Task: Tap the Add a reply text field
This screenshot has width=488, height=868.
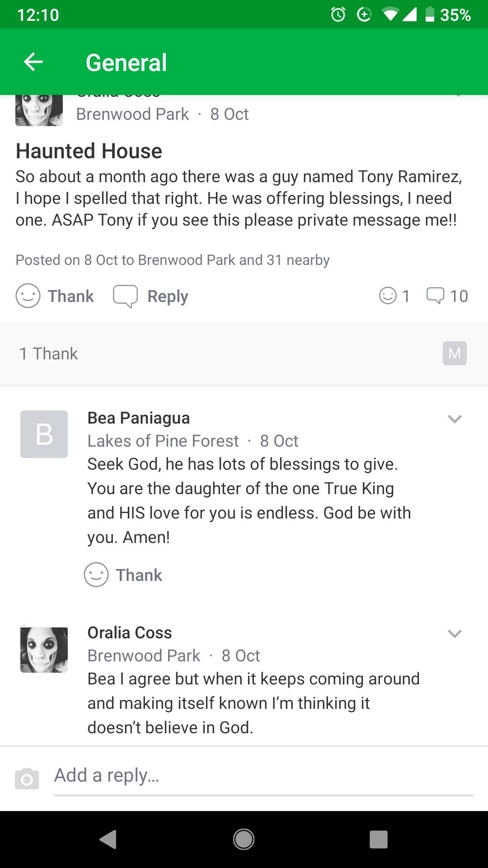Action: tap(262, 776)
